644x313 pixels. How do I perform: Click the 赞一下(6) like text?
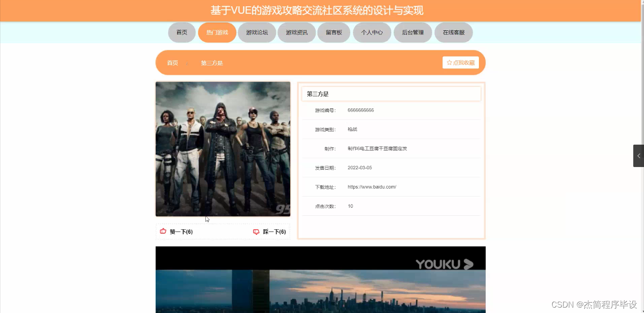click(181, 232)
